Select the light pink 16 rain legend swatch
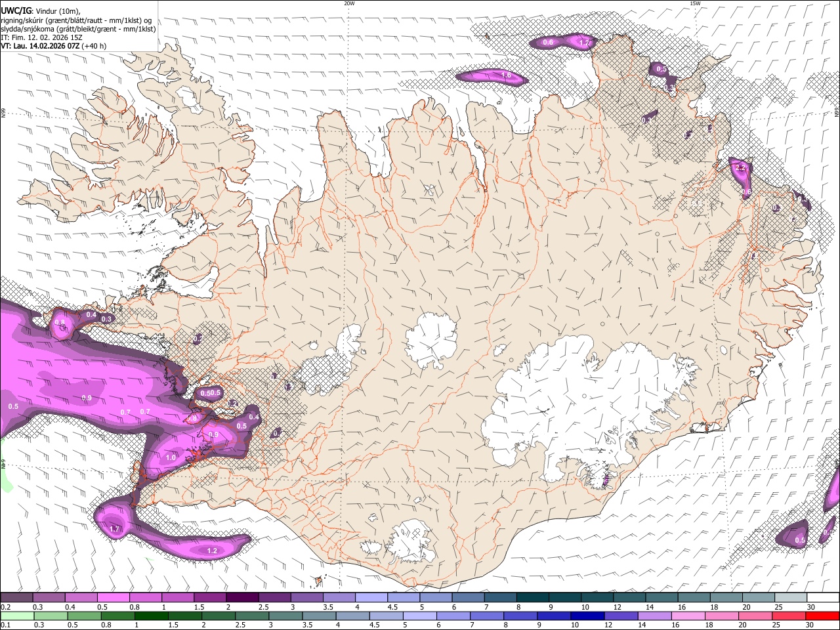840x630 pixels. pos(688,616)
